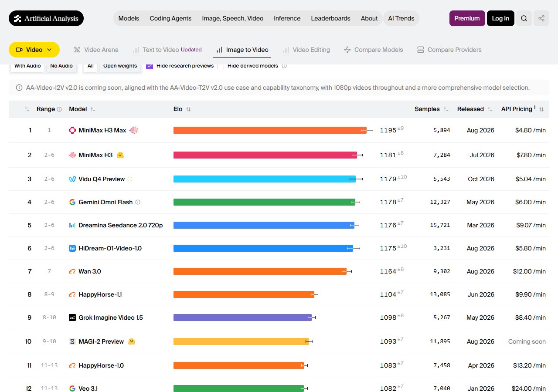Click the MiniMax H3 Max orange Elo bar
The height and width of the screenshot is (392, 558).
click(x=270, y=130)
